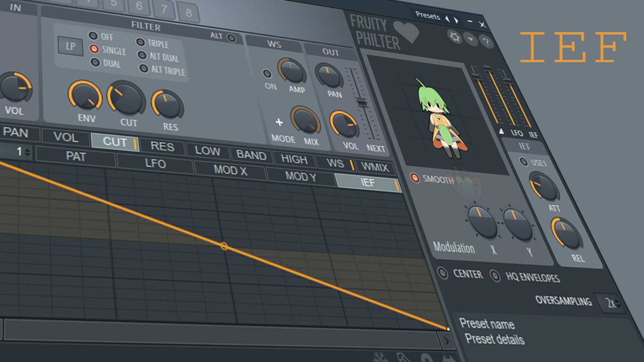
Task: Select the TRIPLE filter mode
Action: point(140,42)
